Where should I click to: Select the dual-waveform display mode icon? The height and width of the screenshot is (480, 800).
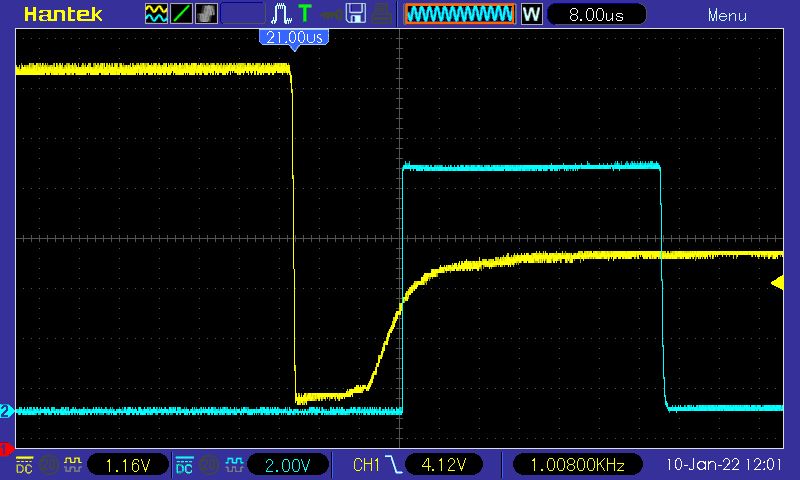[x=156, y=14]
